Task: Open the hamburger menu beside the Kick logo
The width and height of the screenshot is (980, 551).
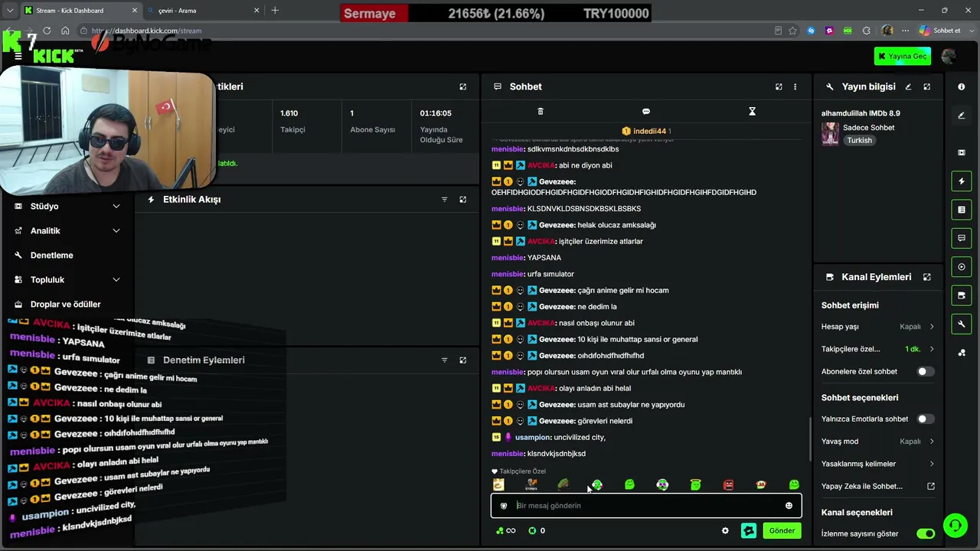Action: click(x=18, y=56)
